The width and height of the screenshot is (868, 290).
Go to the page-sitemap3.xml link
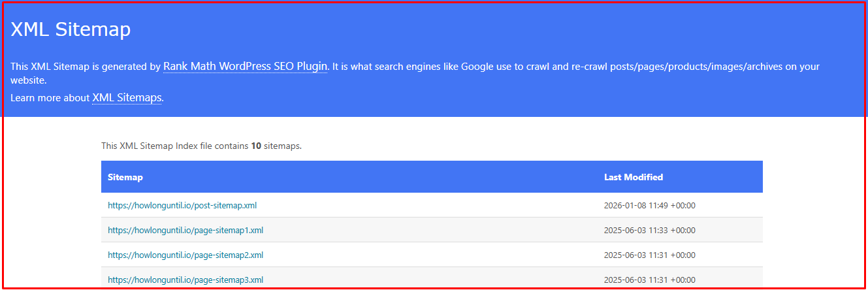click(x=185, y=280)
